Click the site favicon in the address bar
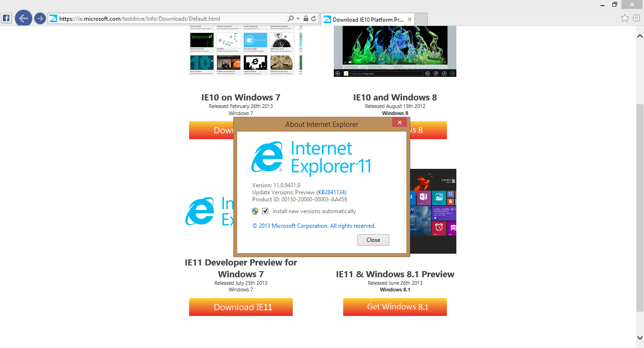 pos(53,19)
